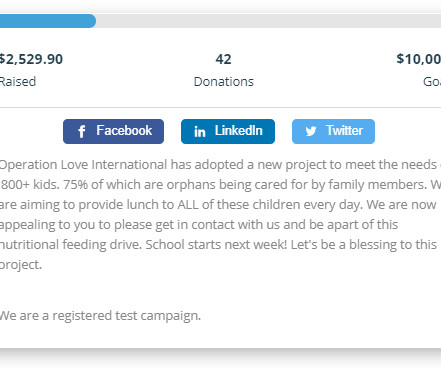
Task: Click the Goal label under the amount
Action: pyautogui.click(x=432, y=82)
